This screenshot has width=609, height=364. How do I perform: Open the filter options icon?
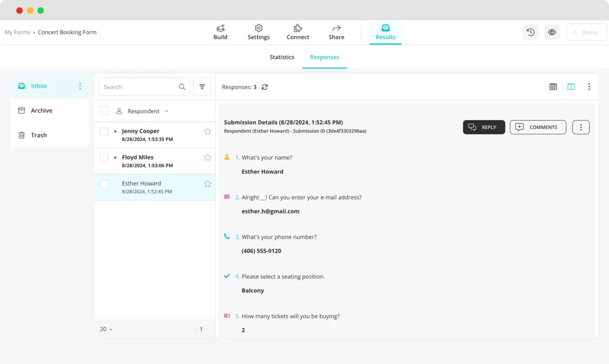point(202,87)
